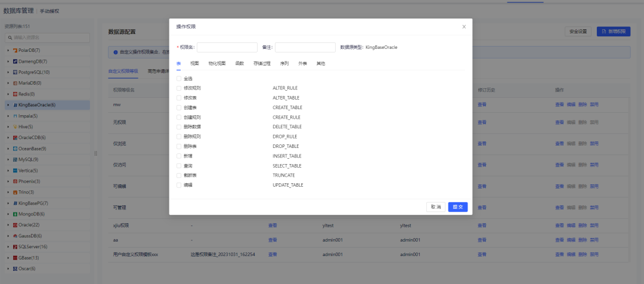Click the KingBasePG icon in sidebar
Viewport: 644px width, 284px height.
tap(15, 203)
